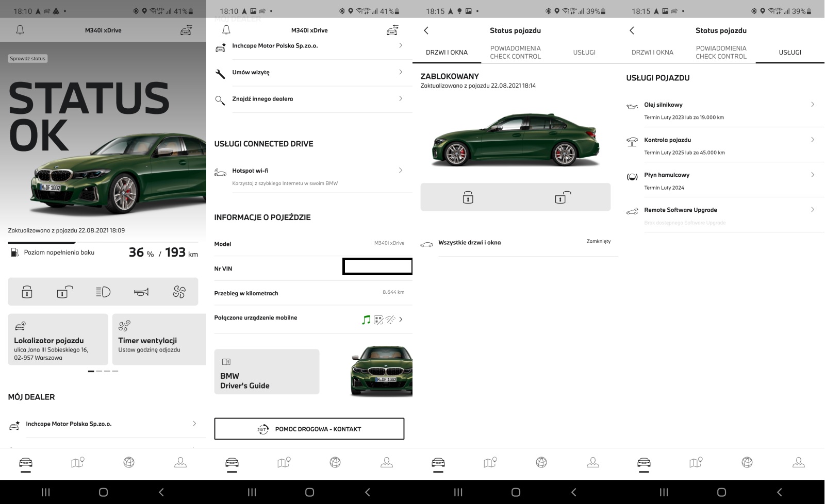Tap unlock button under side-view car image
Screen dimensions: 825x504
pyautogui.click(x=563, y=197)
